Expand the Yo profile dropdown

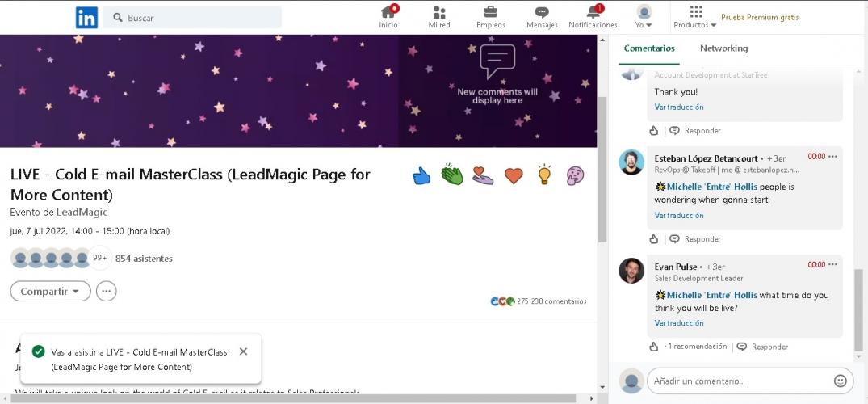coord(644,17)
